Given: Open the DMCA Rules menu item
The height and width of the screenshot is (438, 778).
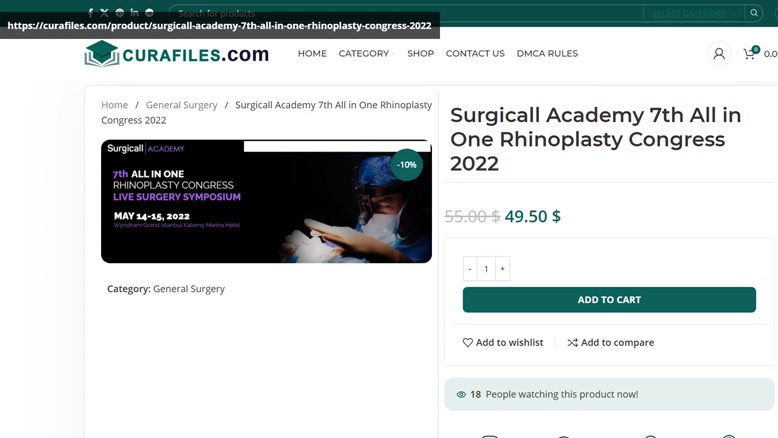Looking at the screenshot, I should (x=547, y=54).
